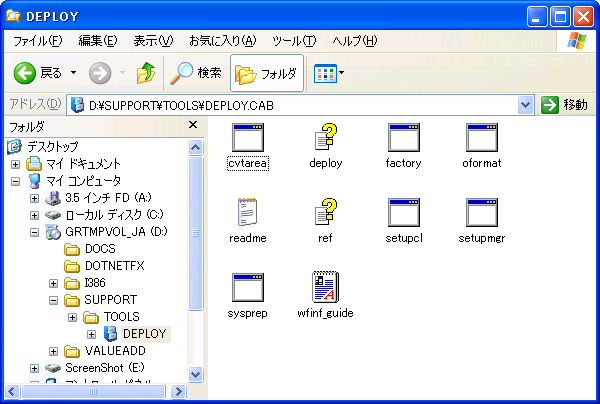The width and height of the screenshot is (600, 404).
Task: Select the VALUEADD folder in tree
Action: click(x=115, y=351)
